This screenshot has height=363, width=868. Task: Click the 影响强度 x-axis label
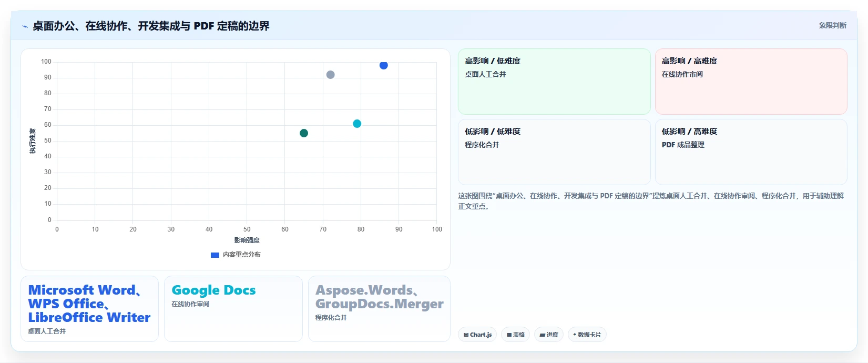click(247, 240)
